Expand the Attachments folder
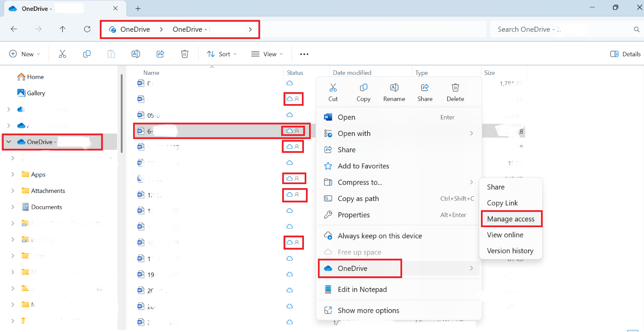The width and height of the screenshot is (644, 332). (x=12, y=191)
